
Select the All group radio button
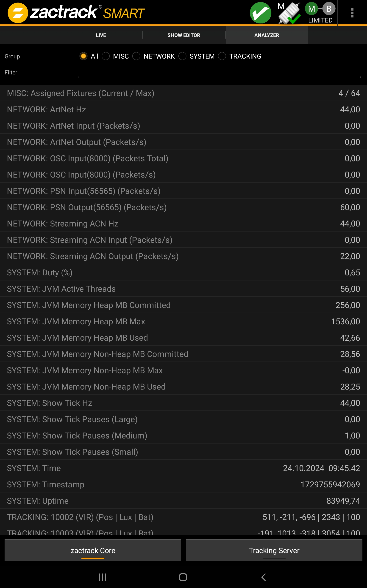pyautogui.click(x=83, y=56)
